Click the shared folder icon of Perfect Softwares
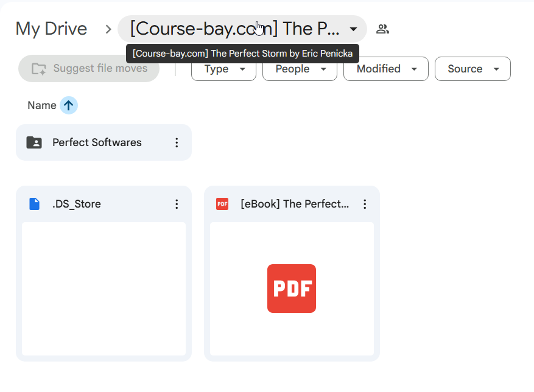 tap(34, 142)
